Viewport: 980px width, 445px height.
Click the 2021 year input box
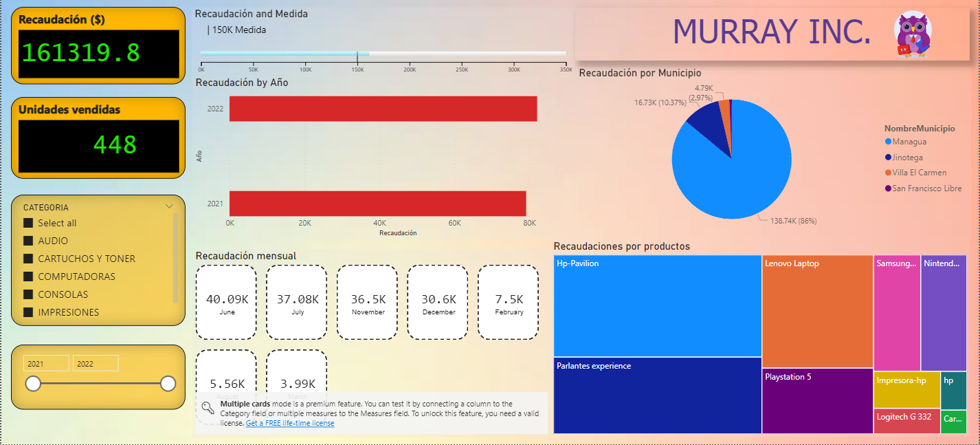[46, 362]
